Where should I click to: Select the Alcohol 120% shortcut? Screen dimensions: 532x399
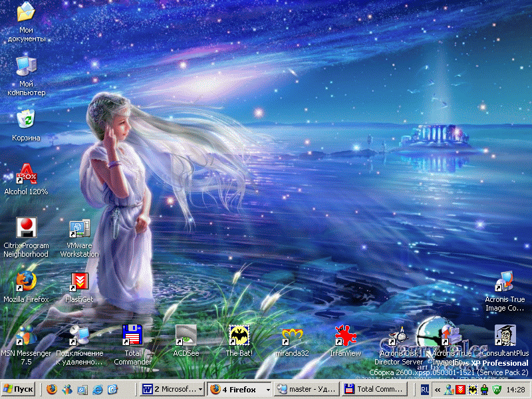[x=26, y=174]
